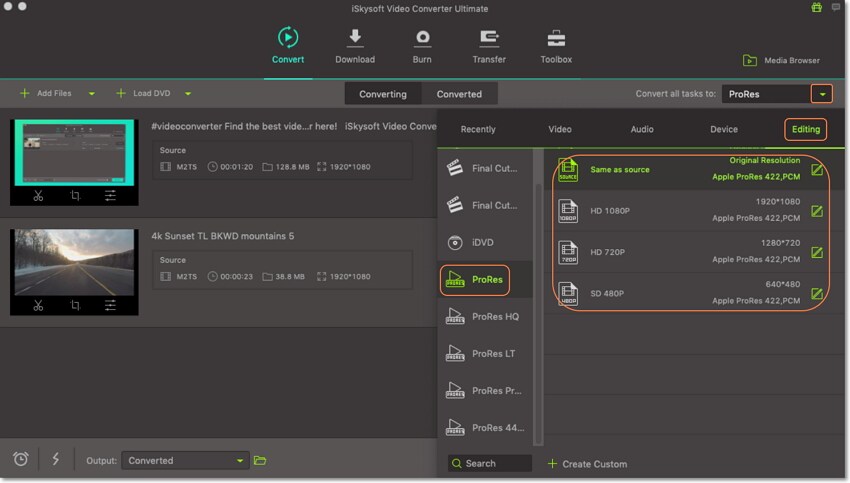Edit the HD 1080P preset
The height and width of the screenshot is (483, 850).
click(817, 211)
